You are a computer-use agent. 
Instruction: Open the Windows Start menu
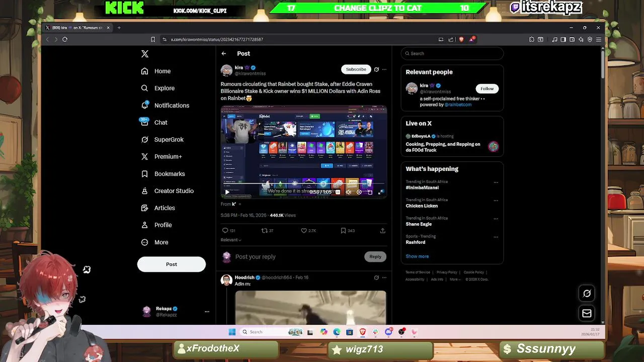tap(232, 332)
